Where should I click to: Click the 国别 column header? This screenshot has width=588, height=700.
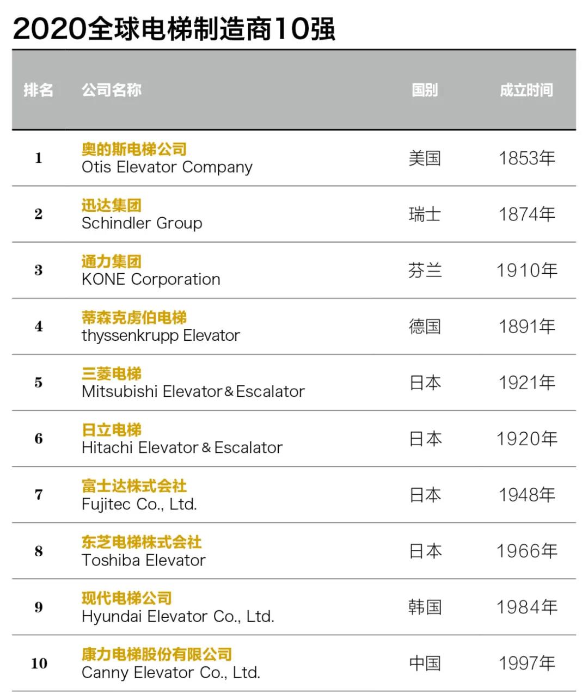click(424, 90)
